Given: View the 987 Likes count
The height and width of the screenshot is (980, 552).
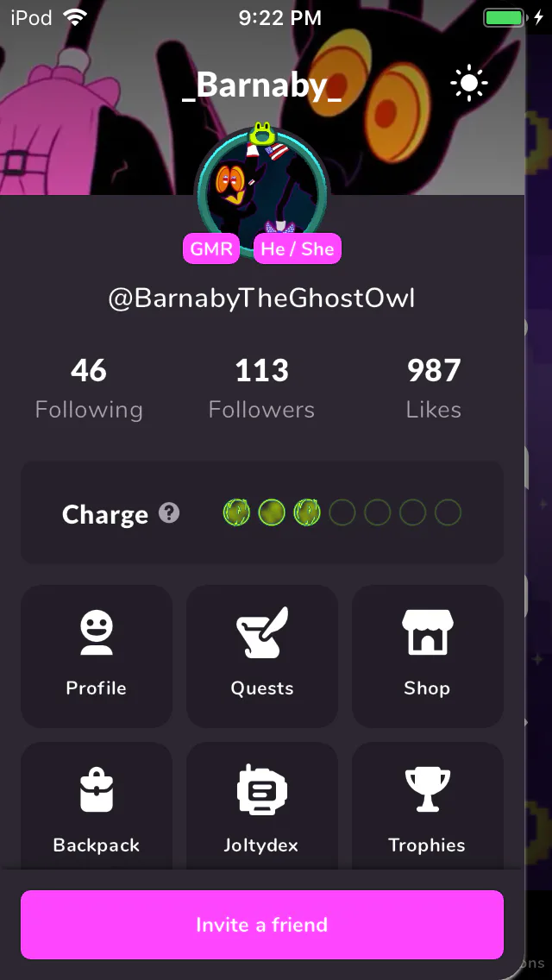Looking at the screenshot, I should [434, 389].
